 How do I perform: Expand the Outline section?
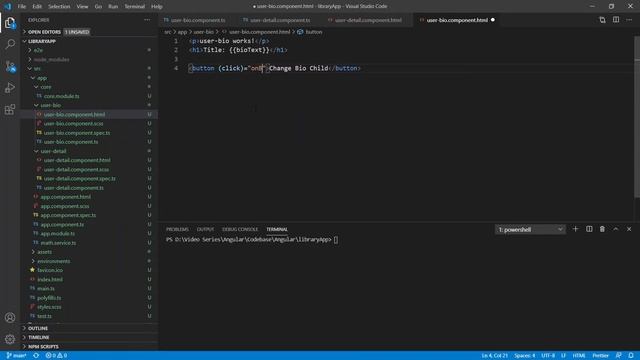[38, 328]
